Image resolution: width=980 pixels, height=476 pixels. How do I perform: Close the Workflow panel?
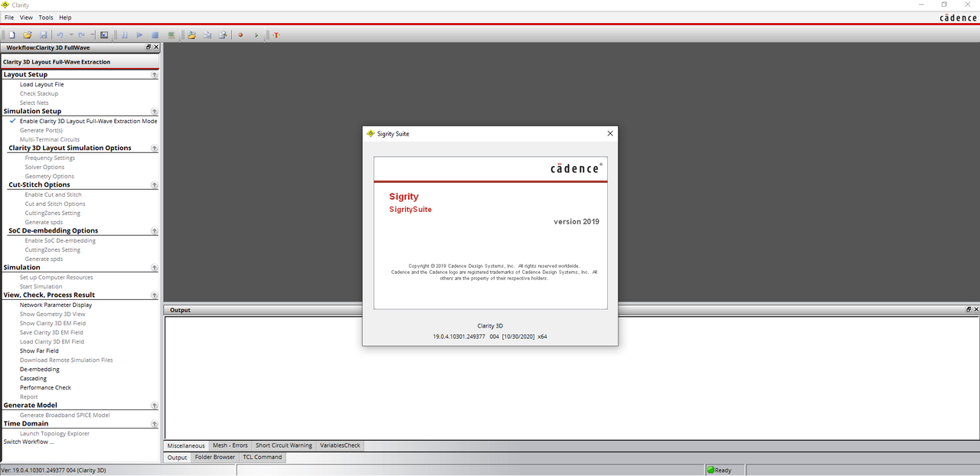tap(156, 47)
